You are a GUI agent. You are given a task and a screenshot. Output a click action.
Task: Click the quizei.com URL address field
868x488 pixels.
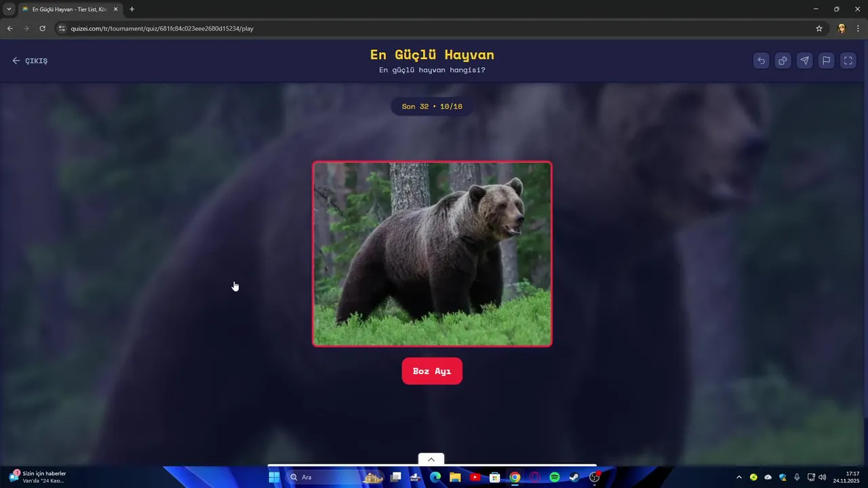point(434,28)
